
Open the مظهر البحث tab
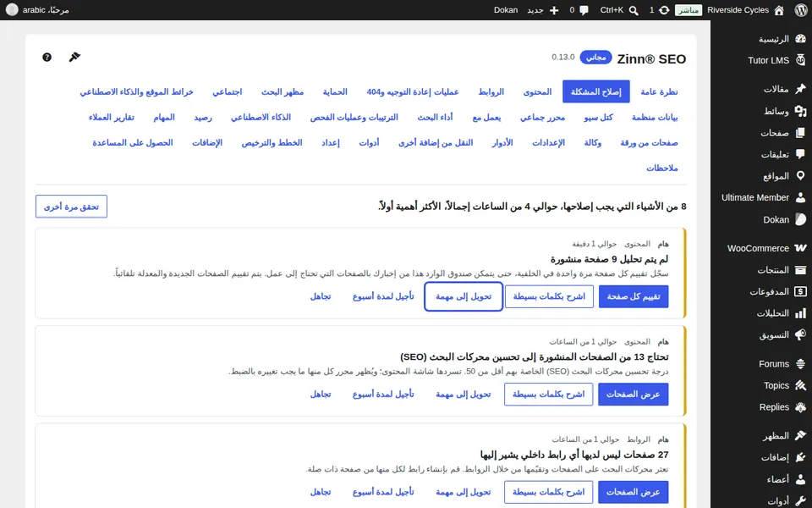(x=283, y=91)
